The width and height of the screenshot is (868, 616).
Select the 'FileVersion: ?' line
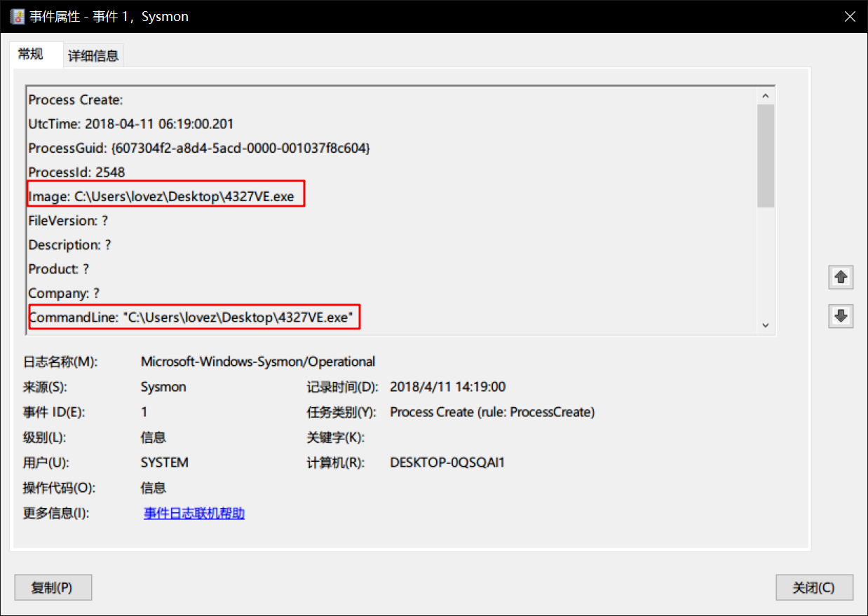pos(68,221)
